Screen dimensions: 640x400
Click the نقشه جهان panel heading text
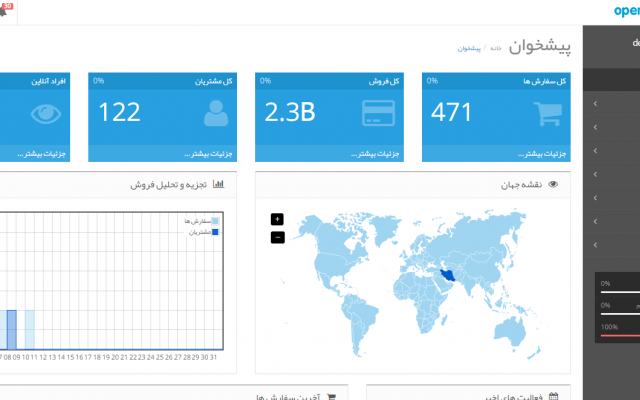[521, 185]
